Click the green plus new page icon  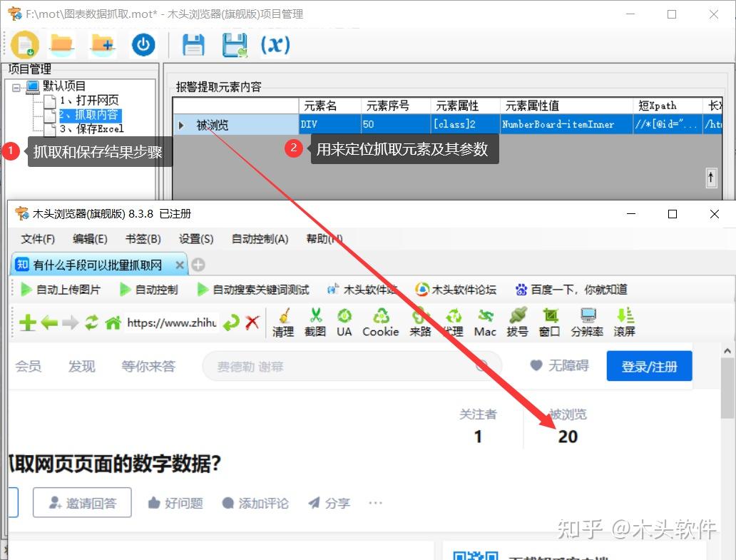point(28,323)
